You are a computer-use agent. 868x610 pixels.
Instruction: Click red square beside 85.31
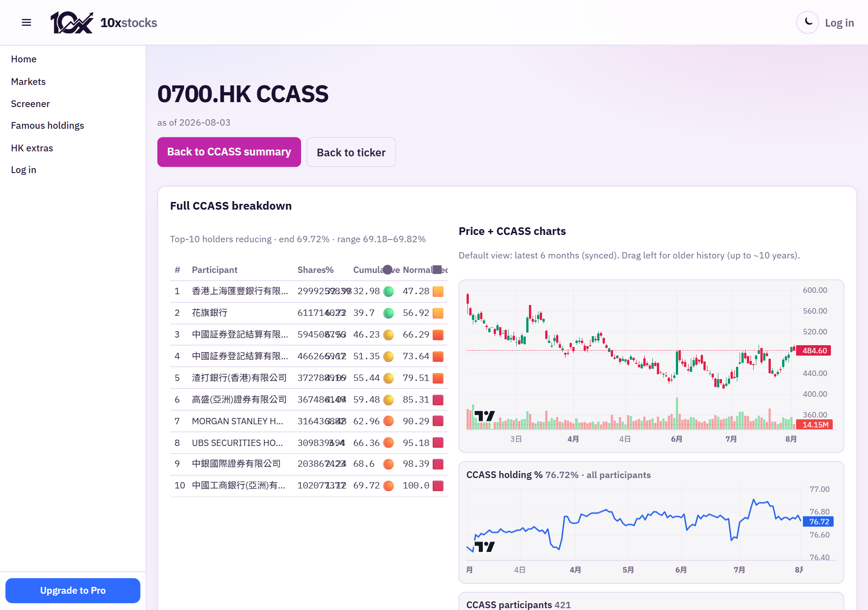[438, 400]
